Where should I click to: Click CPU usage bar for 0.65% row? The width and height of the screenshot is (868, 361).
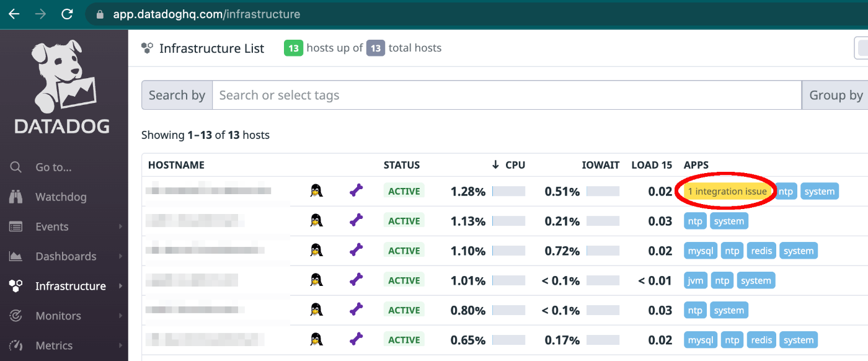[x=508, y=340]
